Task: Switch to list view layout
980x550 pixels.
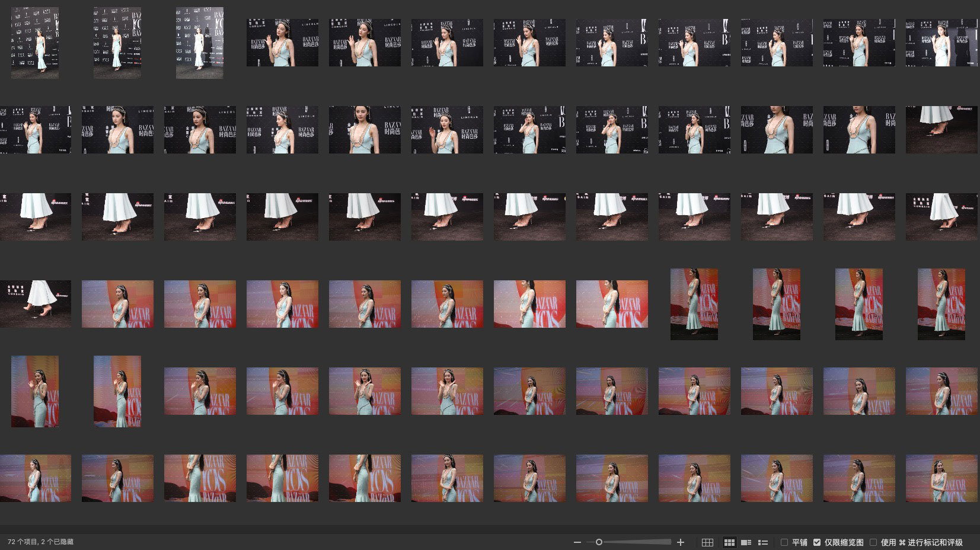Action: [x=763, y=542]
